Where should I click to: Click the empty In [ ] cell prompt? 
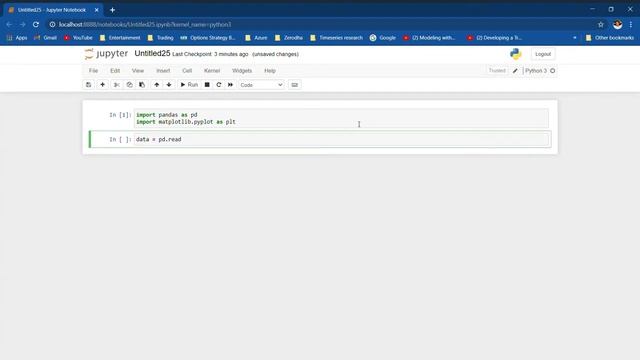click(120, 140)
